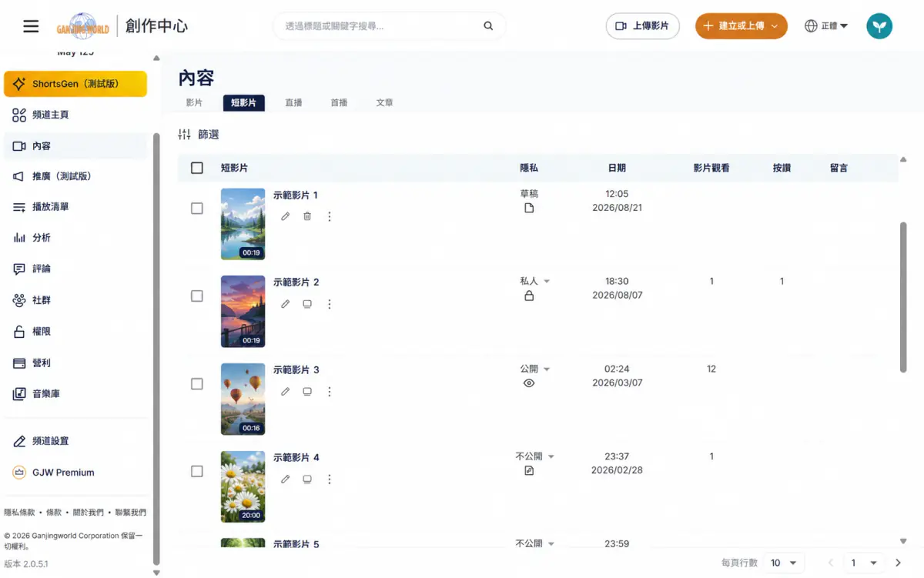Click the lock icon under 私人
This screenshot has height=578, width=924.
pyautogui.click(x=529, y=296)
